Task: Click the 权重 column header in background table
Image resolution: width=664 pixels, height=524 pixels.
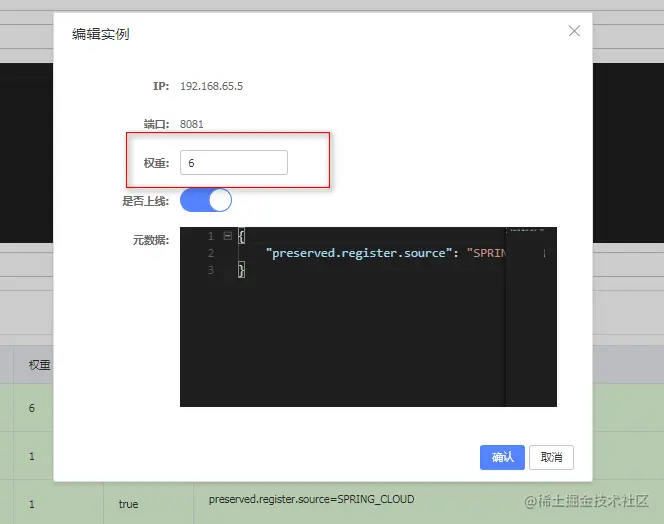Action: tap(39, 365)
